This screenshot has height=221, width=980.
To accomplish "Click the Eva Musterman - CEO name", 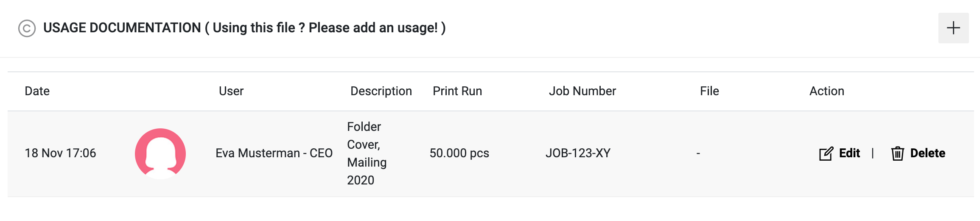I will pyautogui.click(x=274, y=153).
